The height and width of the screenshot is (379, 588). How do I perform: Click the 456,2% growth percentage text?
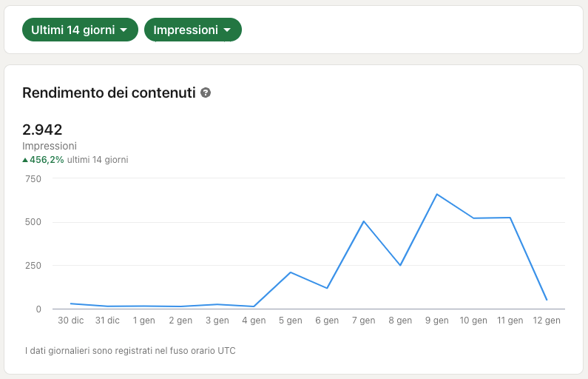(47, 160)
